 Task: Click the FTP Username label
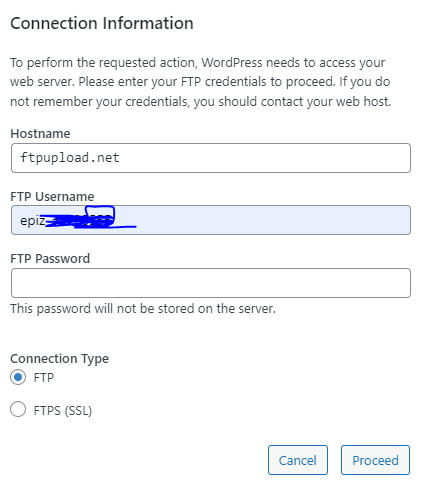pyautogui.click(x=52, y=197)
